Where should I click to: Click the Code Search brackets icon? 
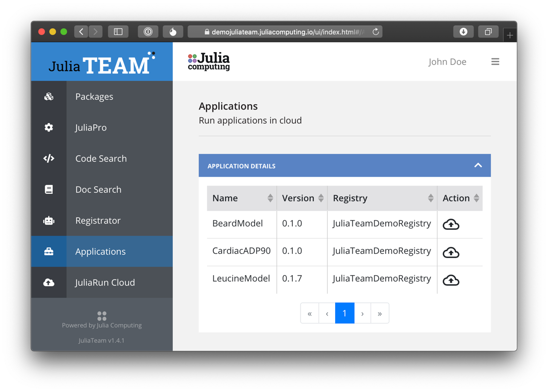click(49, 158)
